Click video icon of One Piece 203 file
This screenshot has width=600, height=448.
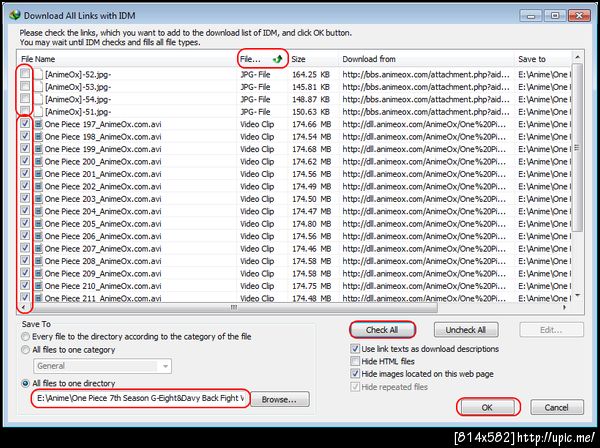pos(38,199)
